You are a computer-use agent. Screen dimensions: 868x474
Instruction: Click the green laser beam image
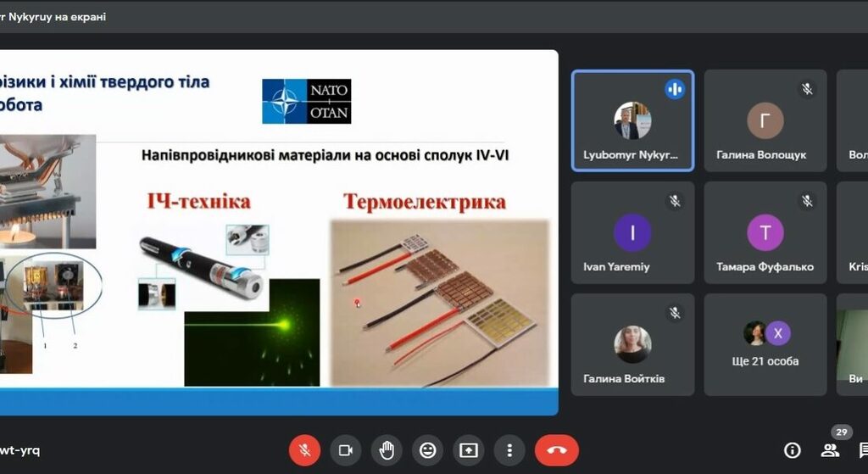[252, 332]
